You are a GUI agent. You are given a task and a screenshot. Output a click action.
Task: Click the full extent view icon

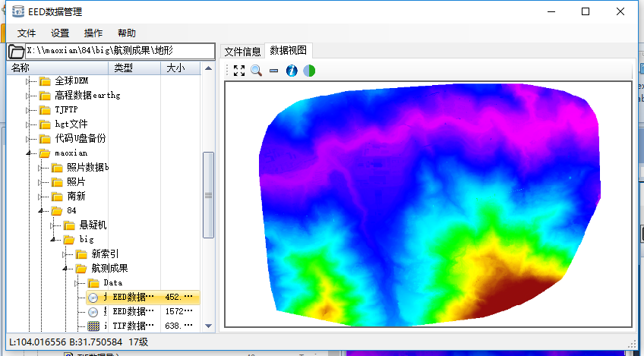tap(239, 71)
